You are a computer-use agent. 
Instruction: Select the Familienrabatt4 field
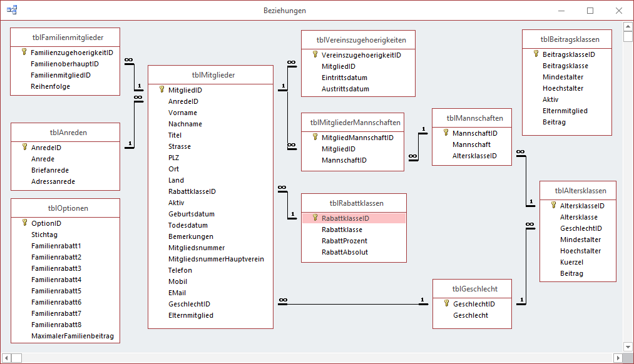point(56,280)
